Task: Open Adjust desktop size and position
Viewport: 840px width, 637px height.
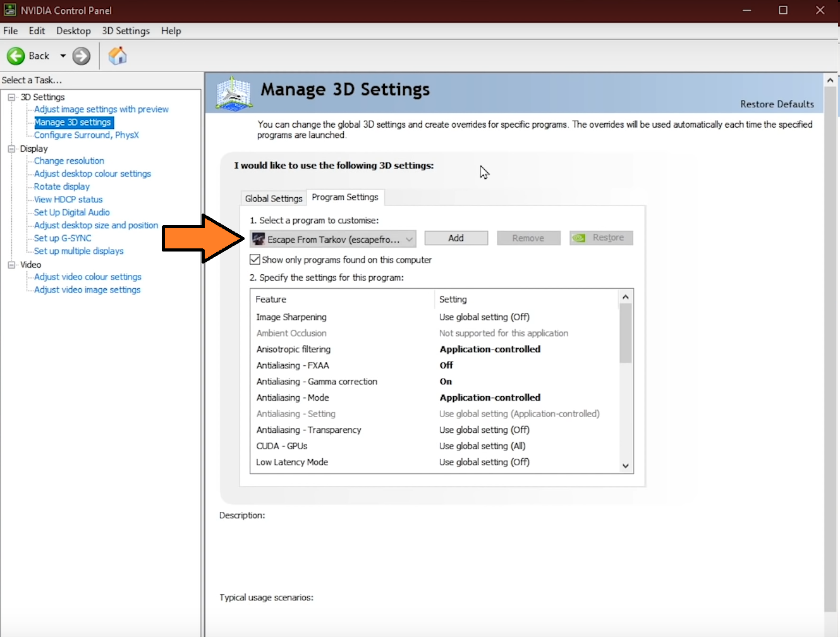Action: pyautogui.click(x=96, y=226)
